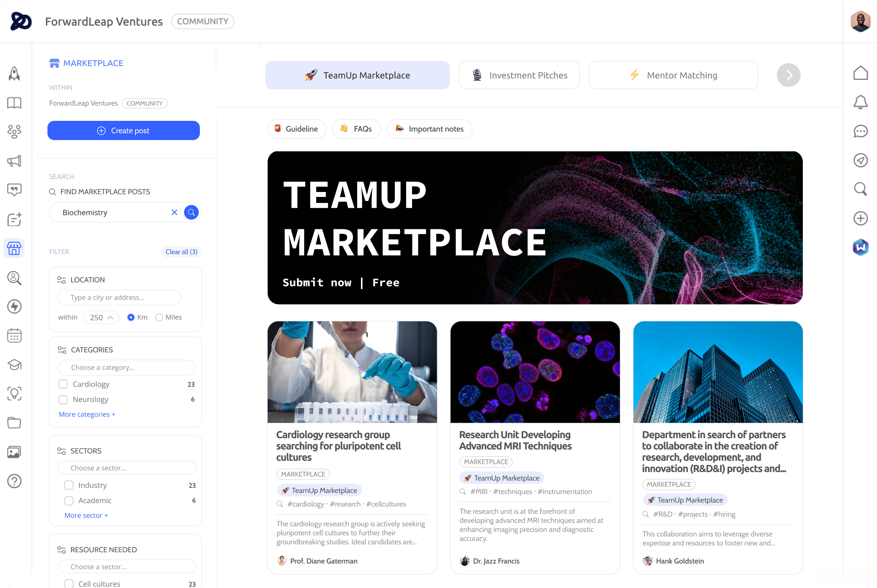Switch to Mentor Matching tab
This screenshot has height=588, width=877.
[x=673, y=75]
